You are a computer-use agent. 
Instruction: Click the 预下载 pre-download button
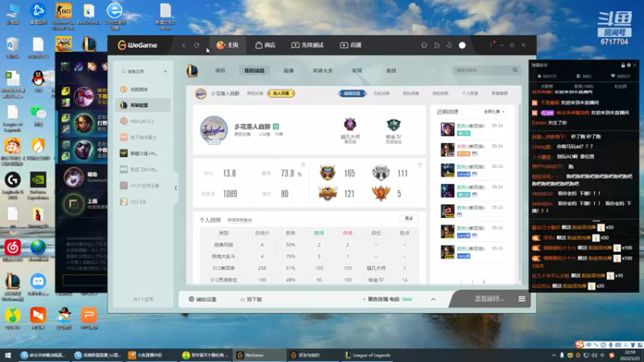click(251, 299)
